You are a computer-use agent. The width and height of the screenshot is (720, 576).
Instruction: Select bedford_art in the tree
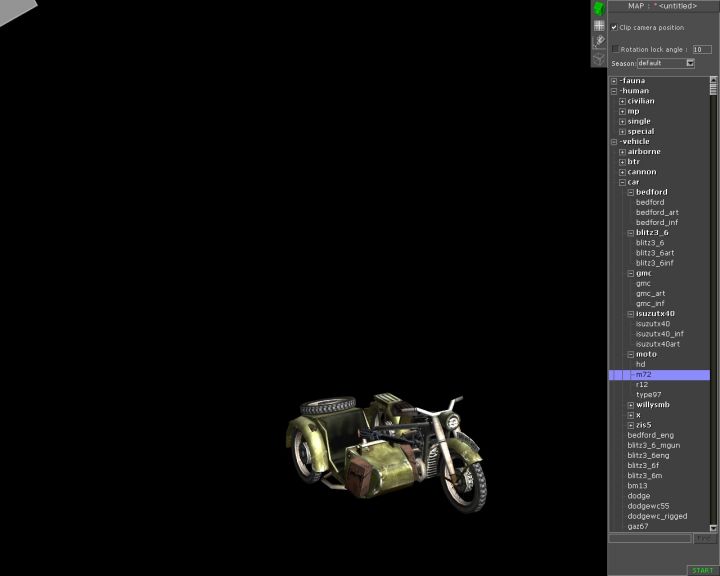(657, 213)
